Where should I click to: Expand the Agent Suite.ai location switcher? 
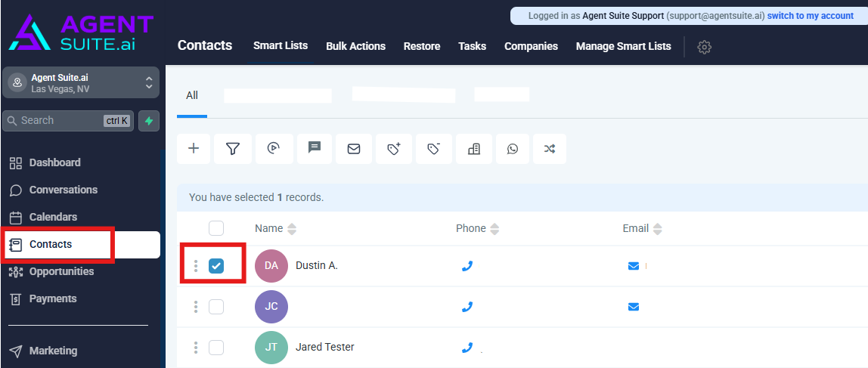click(81, 82)
